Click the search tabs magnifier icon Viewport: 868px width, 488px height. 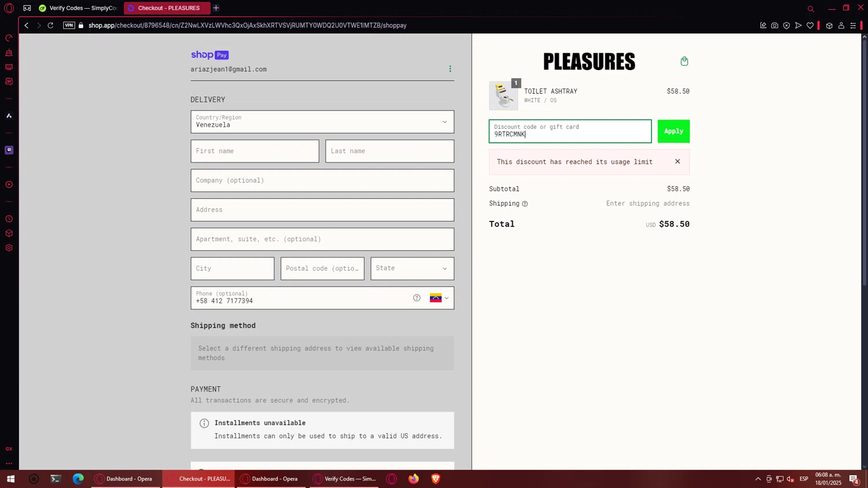[x=811, y=9]
